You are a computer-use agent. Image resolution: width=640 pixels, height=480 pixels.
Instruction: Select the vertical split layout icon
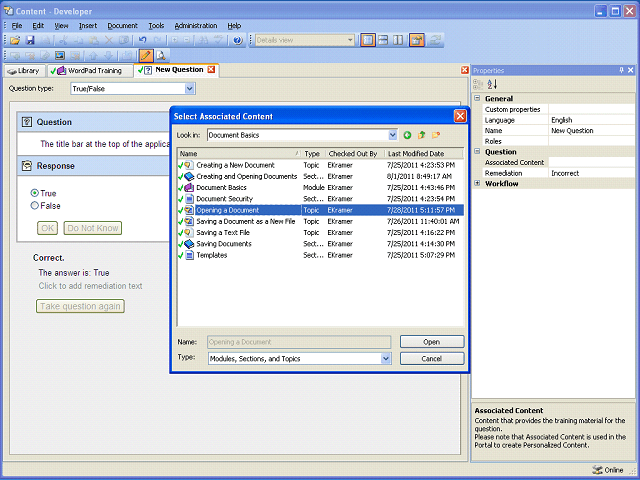(398, 40)
